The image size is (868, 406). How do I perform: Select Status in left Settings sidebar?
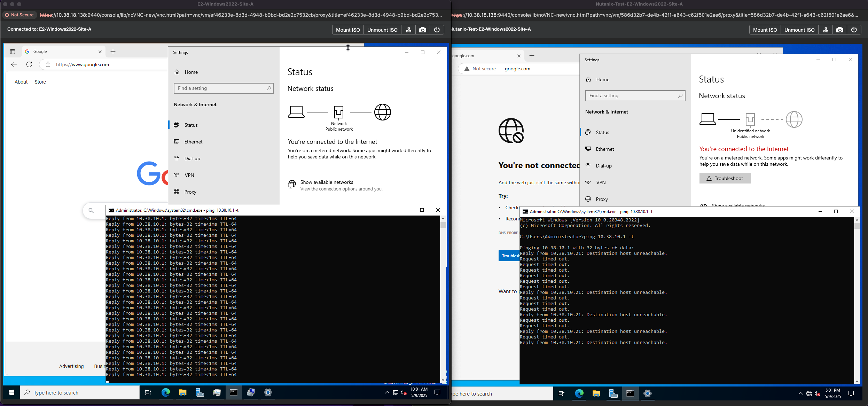(x=224, y=125)
